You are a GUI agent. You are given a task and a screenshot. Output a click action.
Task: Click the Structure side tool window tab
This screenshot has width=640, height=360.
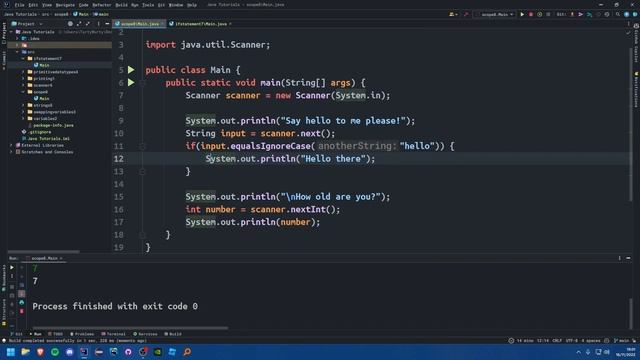point(4,312)
